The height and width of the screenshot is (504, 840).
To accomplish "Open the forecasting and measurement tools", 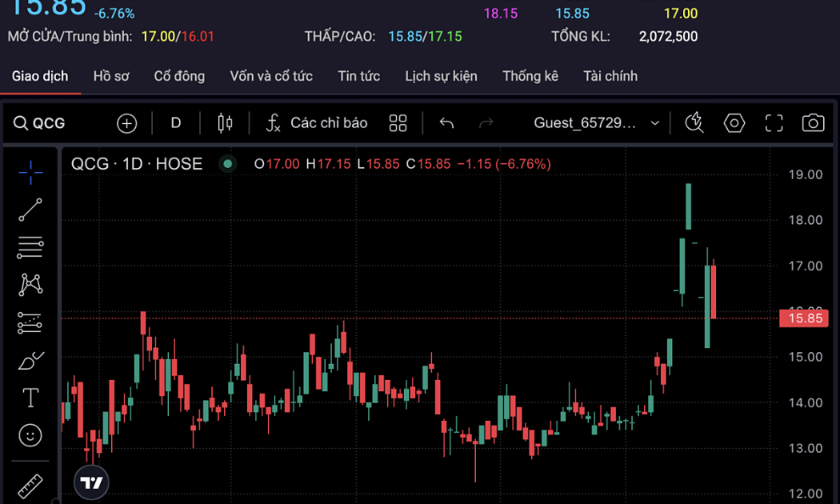I will [x=30, y=322].
